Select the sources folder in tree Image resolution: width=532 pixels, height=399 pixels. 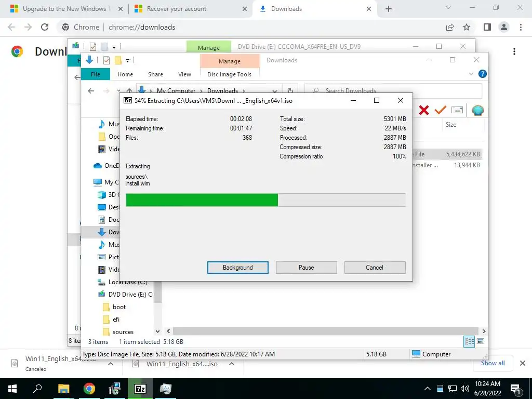click(x=123, y=332)
